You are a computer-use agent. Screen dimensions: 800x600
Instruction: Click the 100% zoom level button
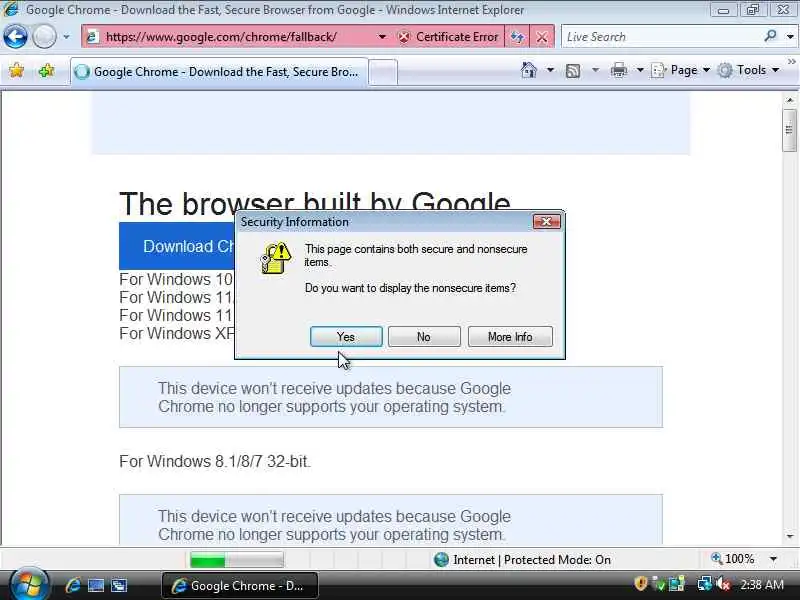[733, 559]
